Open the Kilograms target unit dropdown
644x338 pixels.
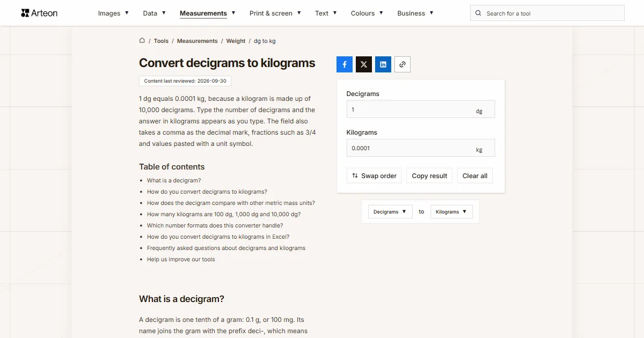[x=451, y=212]
